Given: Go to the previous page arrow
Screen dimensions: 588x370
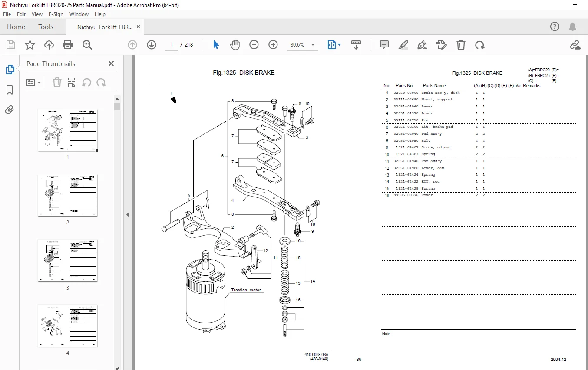Looking at the screenshot, I should click(132, 45).
